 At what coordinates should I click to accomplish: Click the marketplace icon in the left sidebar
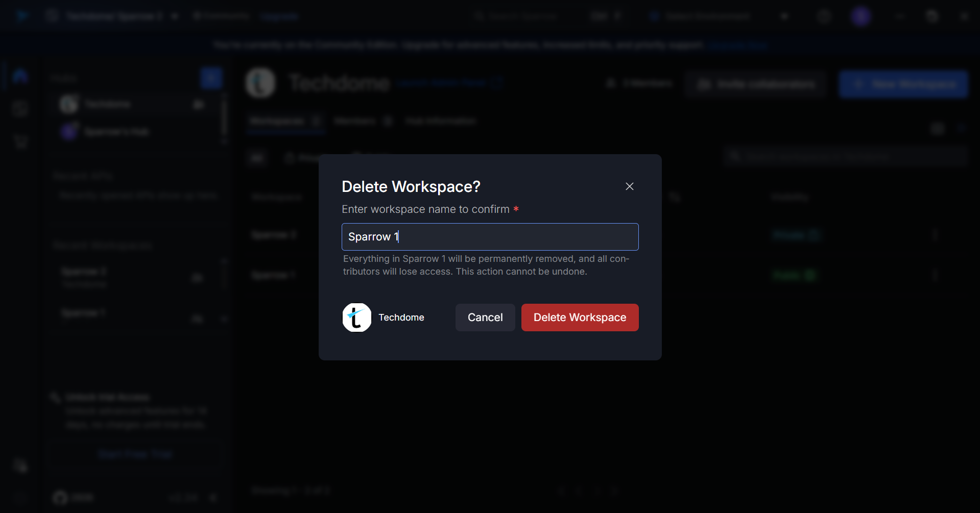coord(19,142)
